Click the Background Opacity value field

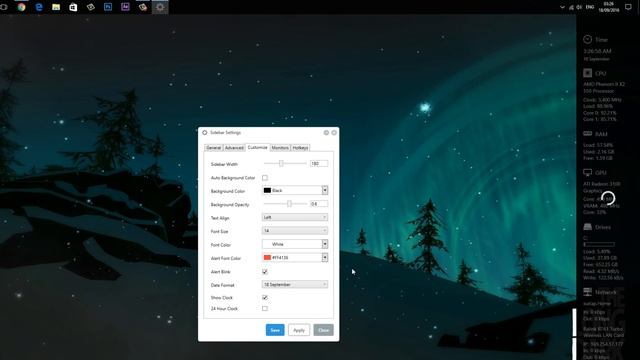[x=319, y=204]
